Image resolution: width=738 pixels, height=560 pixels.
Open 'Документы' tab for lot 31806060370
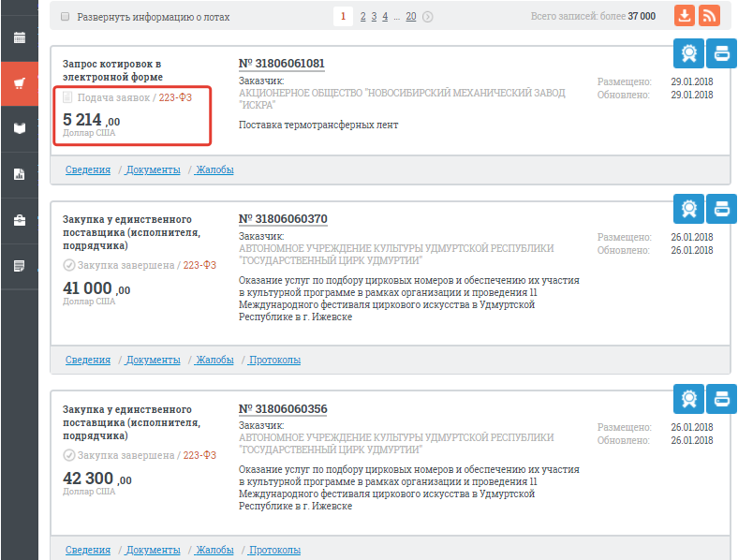tap(153, 360)
